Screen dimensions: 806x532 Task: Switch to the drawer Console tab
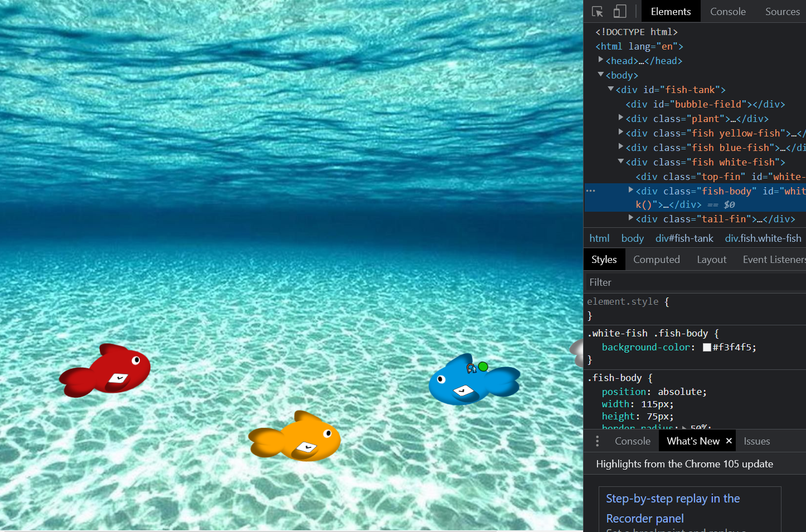(x=633, y=441)
